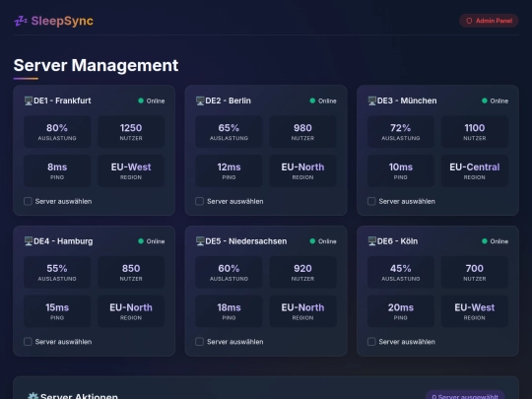The width and height of the screenshot is (532, 399).
Task: Select the DE6 - Köln server checkbox
Action: (371, 342)
